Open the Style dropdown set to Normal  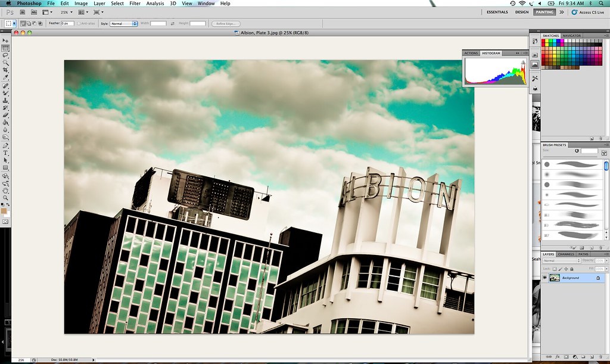[x=124, y=23]
